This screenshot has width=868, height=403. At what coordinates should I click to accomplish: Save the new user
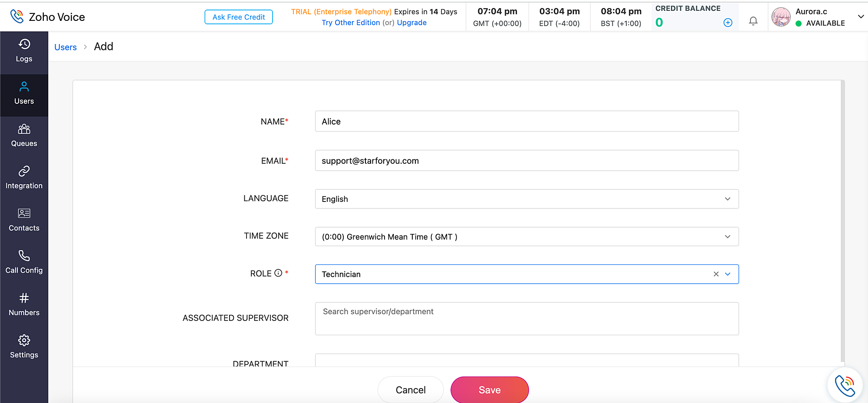[490, 390]
